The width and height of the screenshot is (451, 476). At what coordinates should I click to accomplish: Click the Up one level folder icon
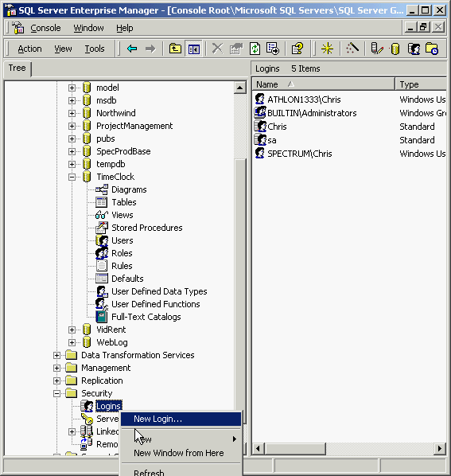pos(175,49)
